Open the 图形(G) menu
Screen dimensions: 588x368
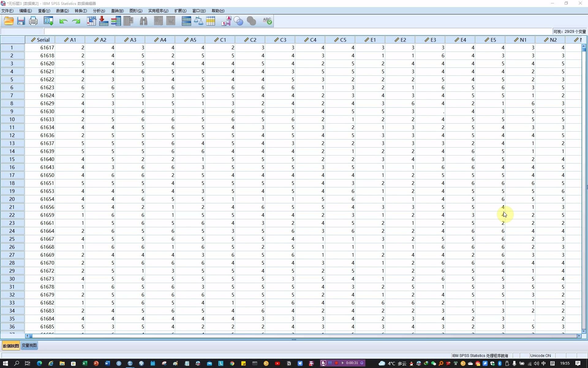click(x=136, y=11)
